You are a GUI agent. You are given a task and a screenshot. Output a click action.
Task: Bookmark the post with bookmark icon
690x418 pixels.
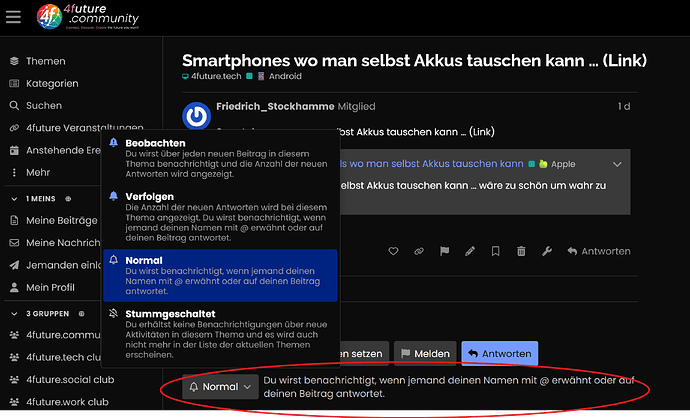[x=495, y=251]
